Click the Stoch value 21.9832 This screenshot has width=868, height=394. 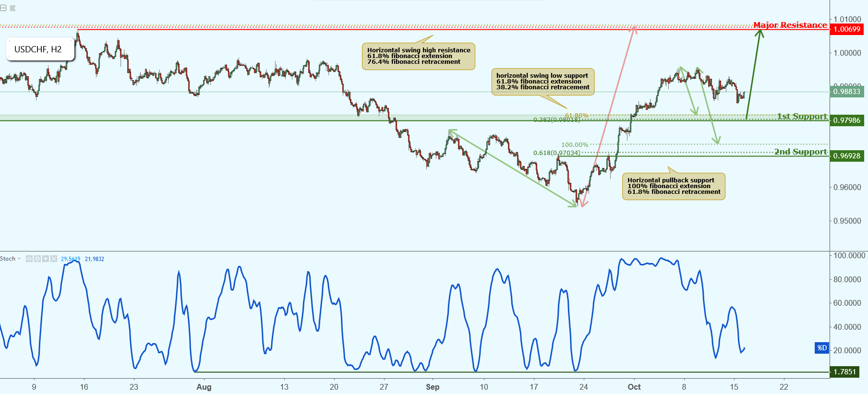95,259
